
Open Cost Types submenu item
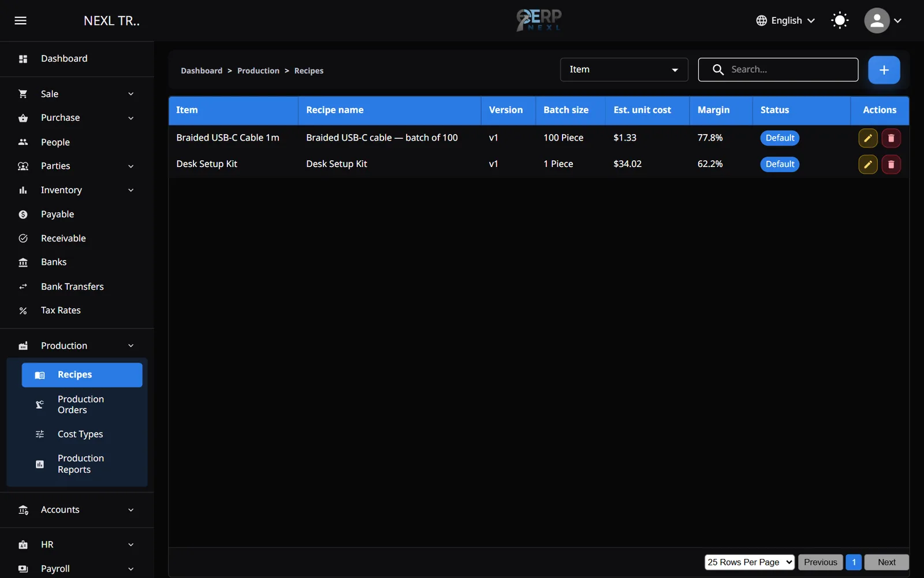pos(81,434)
